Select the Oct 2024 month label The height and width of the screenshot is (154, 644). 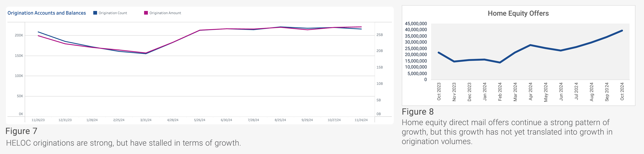pyautogui.click(x=622, y=92)
